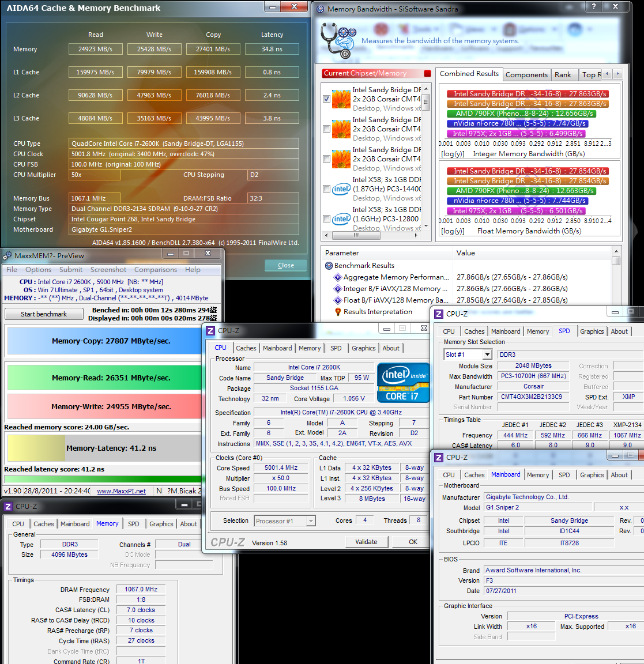Viewport: 644px width, 664px height.
Task: Click the Float B/F iAVX/128 diamond icon
Action: click(x=338, y=300)
